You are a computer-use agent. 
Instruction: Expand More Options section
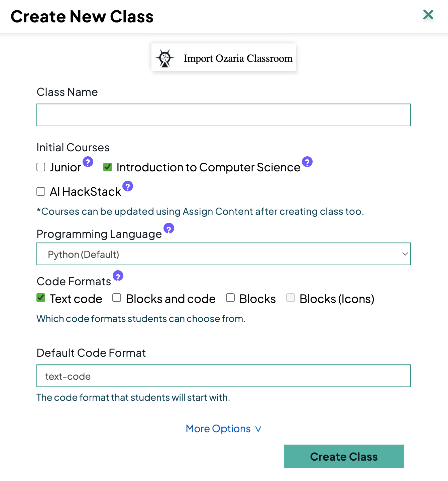pyautogui.click(x=223, y=429)
